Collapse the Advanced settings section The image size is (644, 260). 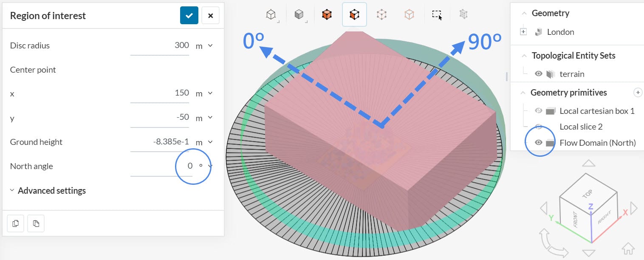click(12, 190)
